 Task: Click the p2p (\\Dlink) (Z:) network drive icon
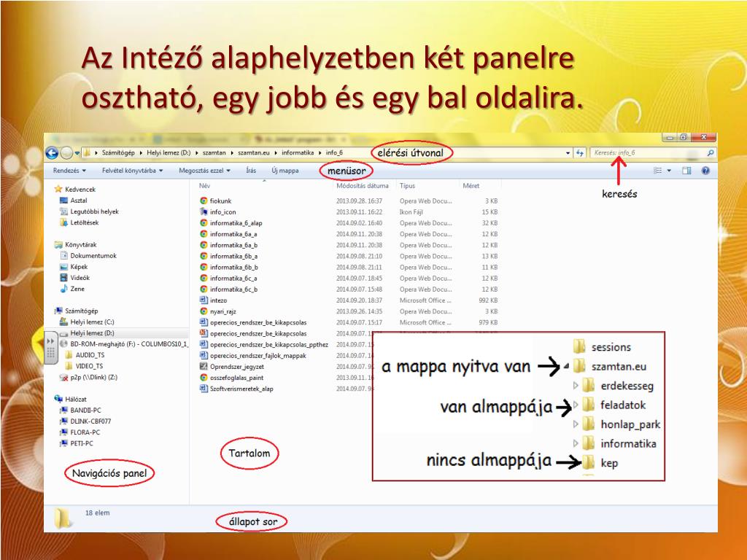coord(64,377)
